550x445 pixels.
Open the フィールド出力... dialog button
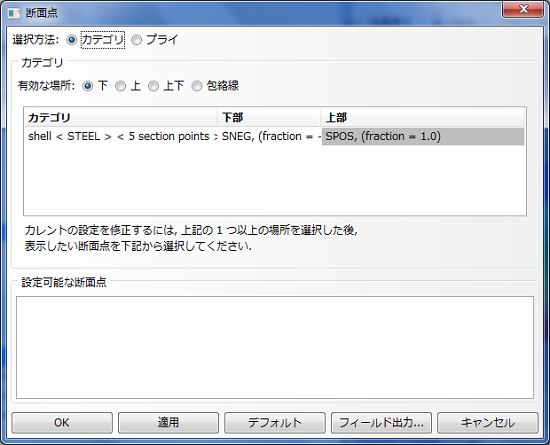tap(381, 423)
